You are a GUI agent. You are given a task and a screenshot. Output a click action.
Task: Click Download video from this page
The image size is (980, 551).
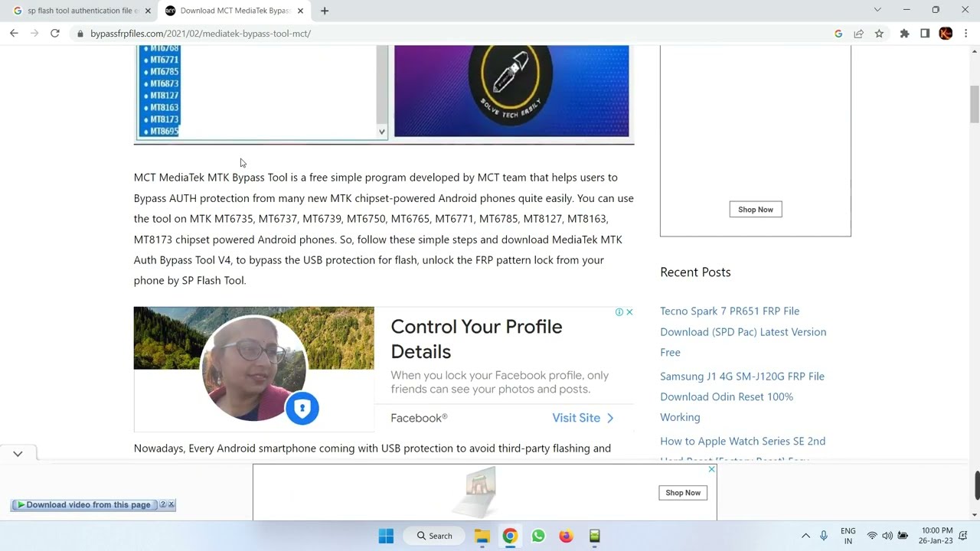[84, 505]
